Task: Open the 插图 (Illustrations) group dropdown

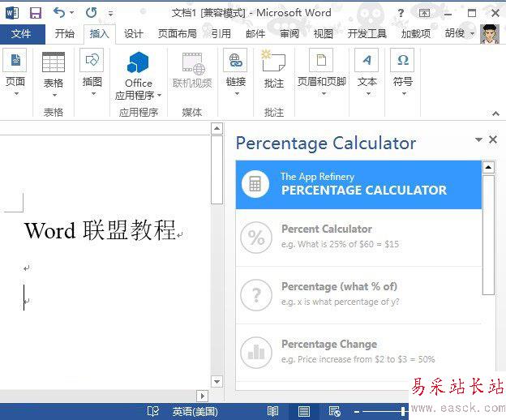Action: [x=92, y=73]
